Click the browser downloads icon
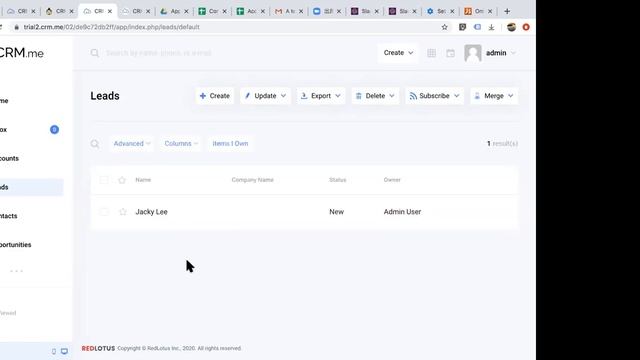This screenshot has height=360, width=640. pyautogui.click(x=491, y=27)
